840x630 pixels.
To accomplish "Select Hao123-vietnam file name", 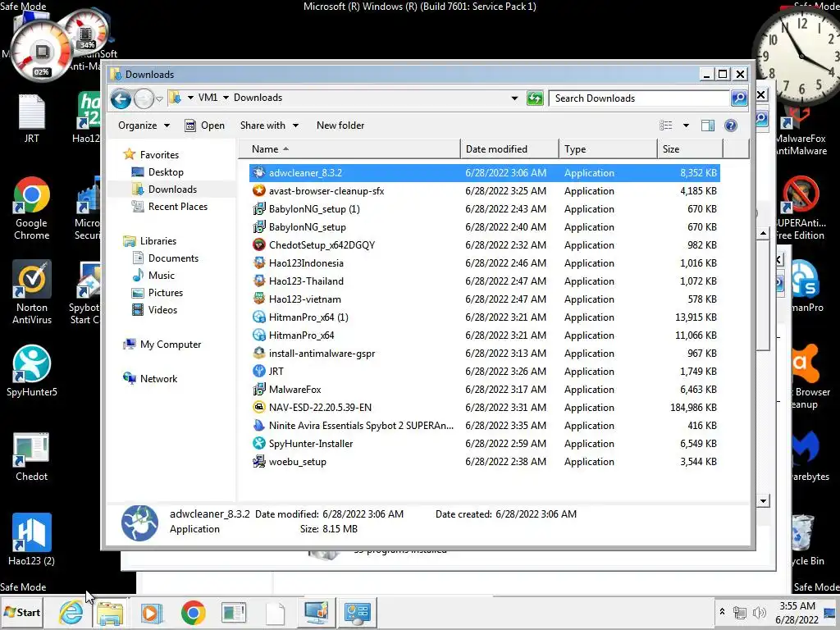I will point(305,299).
